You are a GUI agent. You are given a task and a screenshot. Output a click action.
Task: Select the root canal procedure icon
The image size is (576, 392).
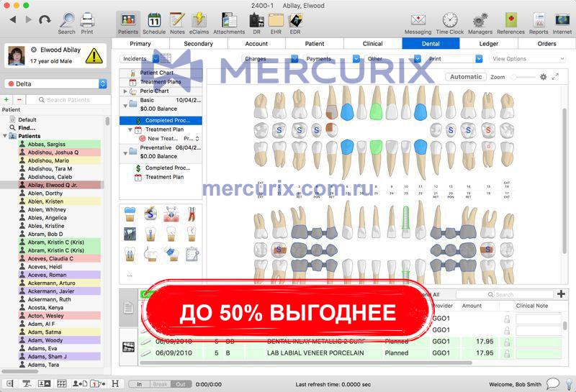point(192,214)
